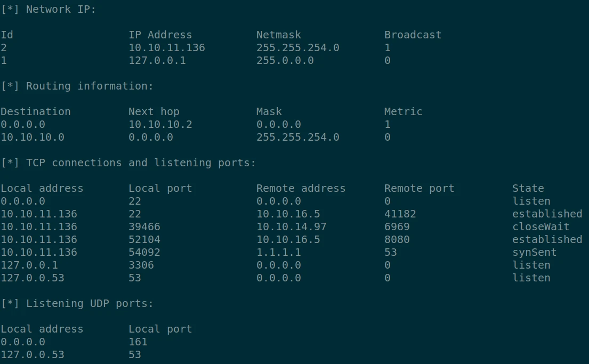Select remote port 6969
Viewport: 589px width, 364px height.
coord(397,227)
